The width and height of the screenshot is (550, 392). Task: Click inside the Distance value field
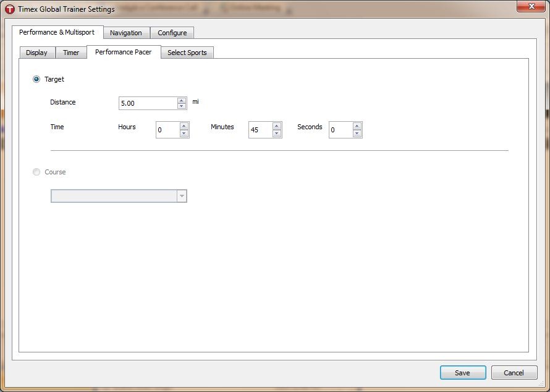pos(148,103)
